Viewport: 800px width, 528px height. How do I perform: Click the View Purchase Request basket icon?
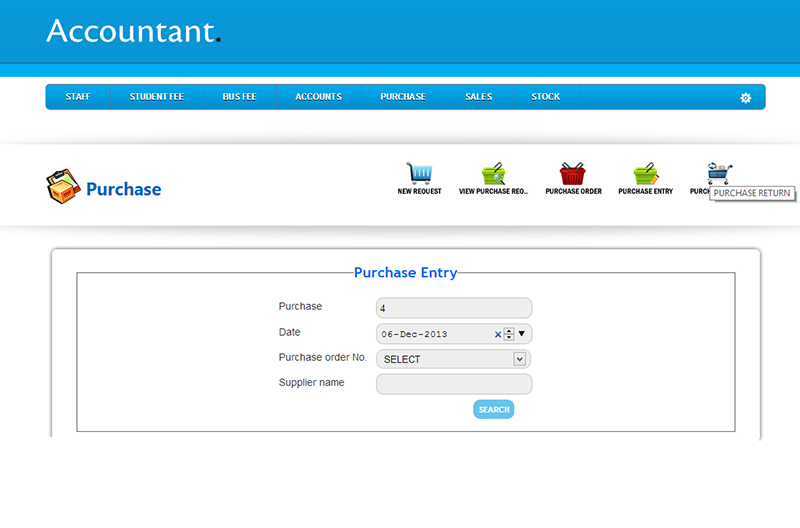[x=493, y=173]
